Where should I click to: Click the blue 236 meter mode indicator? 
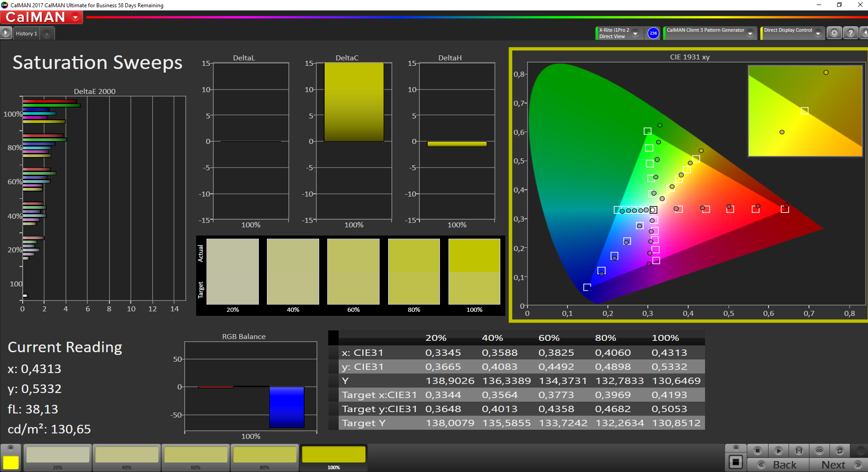(653, 33)
